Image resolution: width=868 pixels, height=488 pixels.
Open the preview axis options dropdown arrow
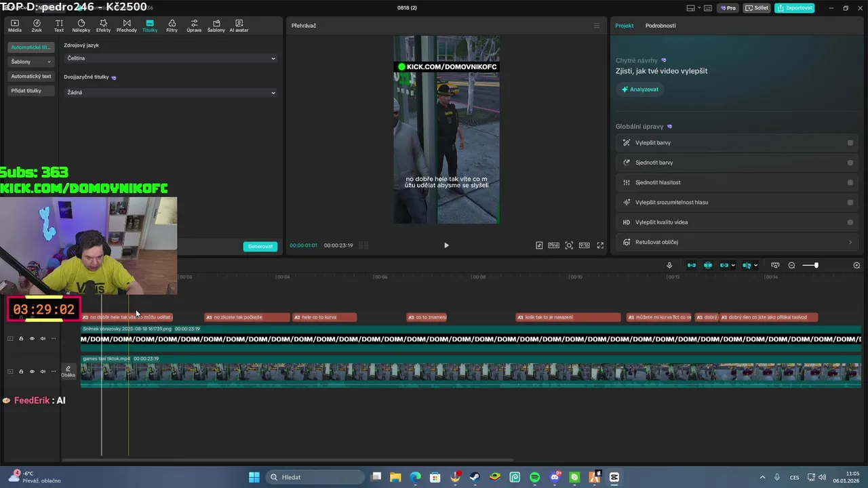(755, 265)
